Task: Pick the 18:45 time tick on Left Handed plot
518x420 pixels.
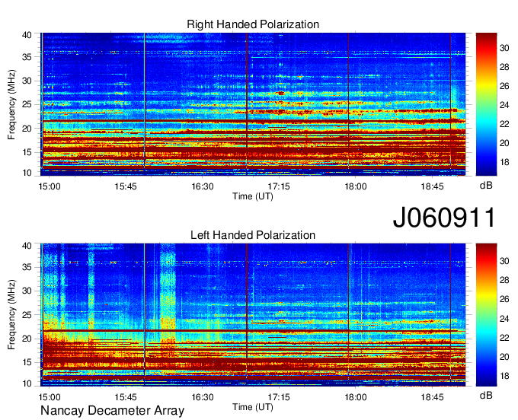Action: 432,397
